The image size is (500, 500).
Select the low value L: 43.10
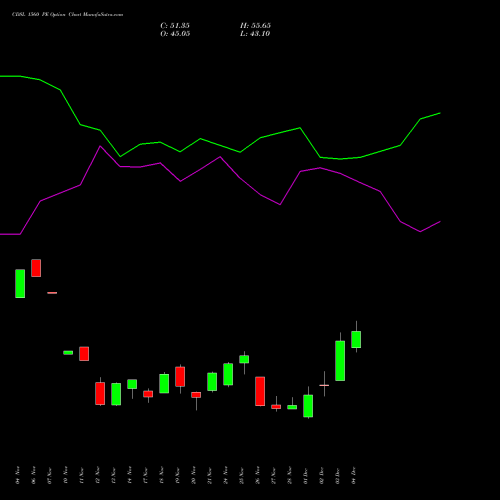click(x=255, y=34)
